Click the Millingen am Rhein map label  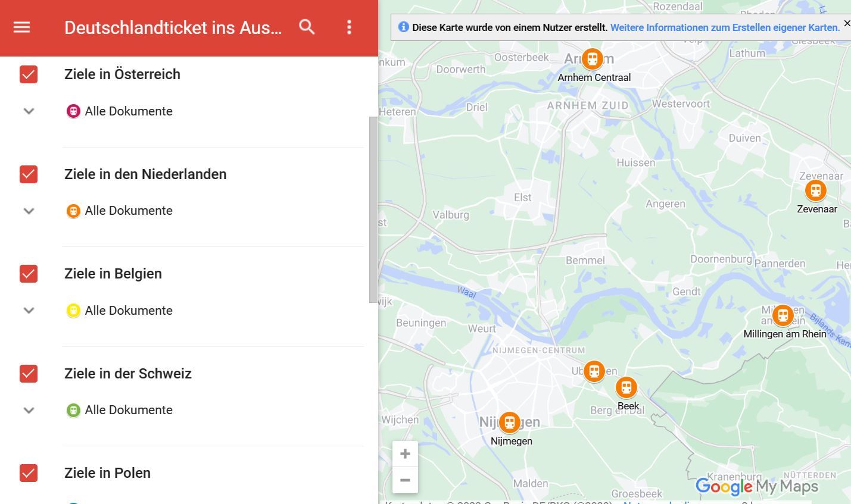click(785, 334)
